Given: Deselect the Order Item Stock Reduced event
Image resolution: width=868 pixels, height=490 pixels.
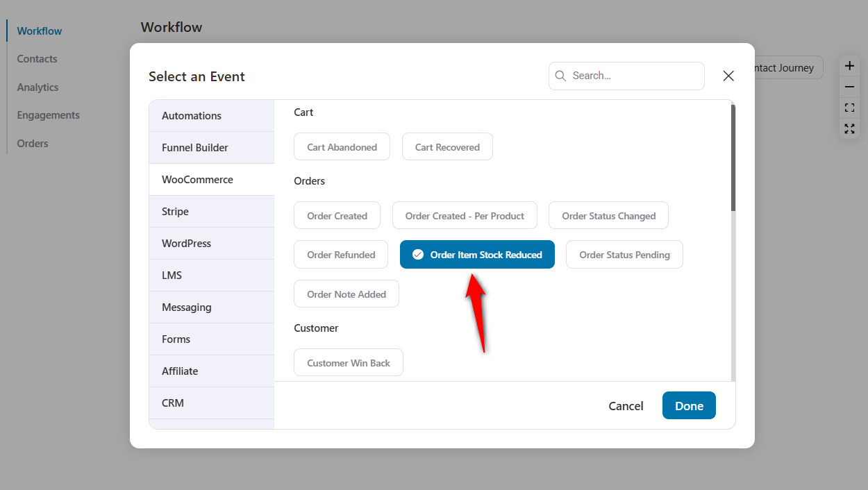Looking at the screenshot, I should click(477, 255).
